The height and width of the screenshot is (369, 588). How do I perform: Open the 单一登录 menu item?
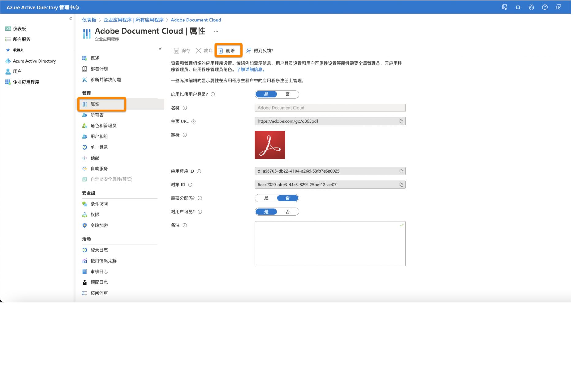[x=99, y=147]
